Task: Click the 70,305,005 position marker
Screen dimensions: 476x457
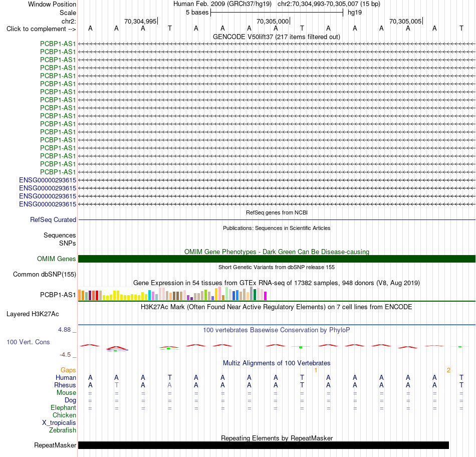Action: (x=405, y=21)
